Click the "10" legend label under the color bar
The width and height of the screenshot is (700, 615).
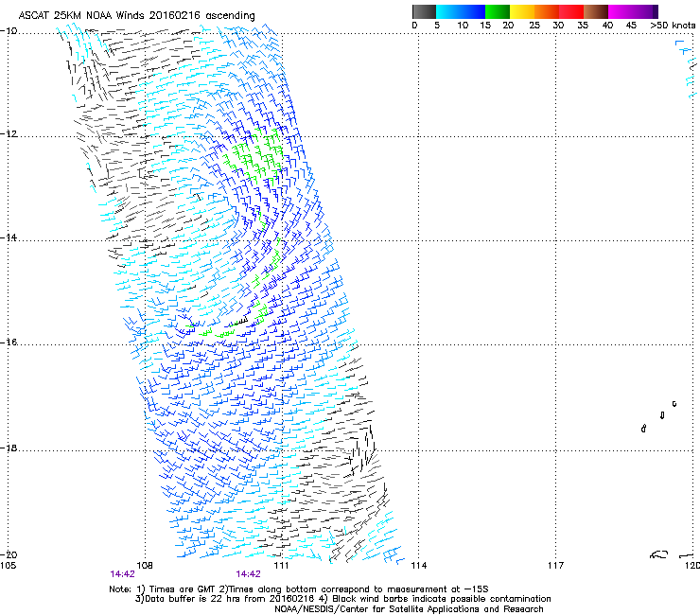463,25
